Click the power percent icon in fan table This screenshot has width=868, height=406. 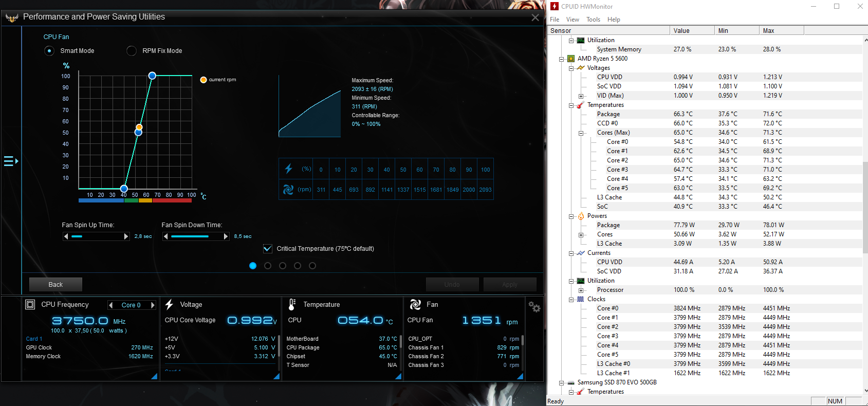coord(288,169)
